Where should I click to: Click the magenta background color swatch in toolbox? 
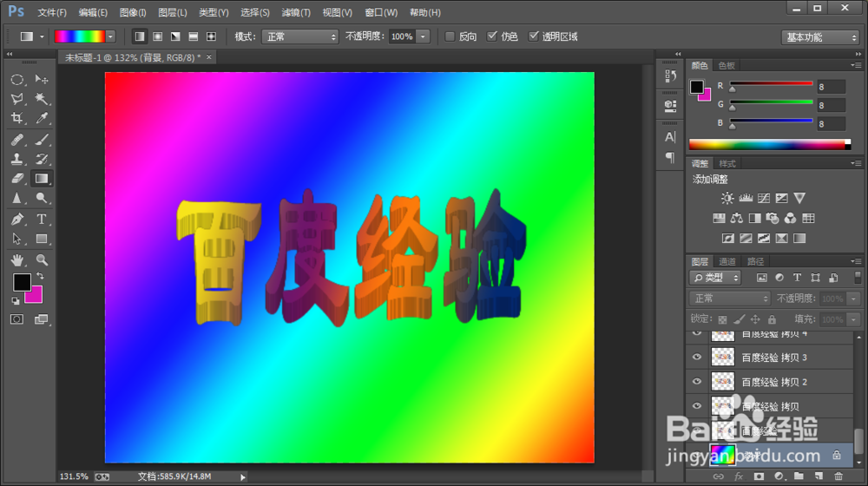coord(36,296)
